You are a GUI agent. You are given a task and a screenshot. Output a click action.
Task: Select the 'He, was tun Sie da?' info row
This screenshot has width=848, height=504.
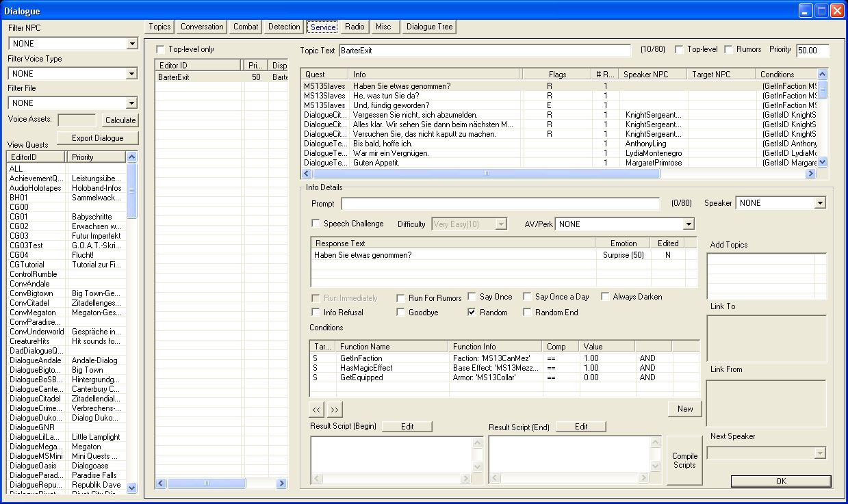pyautogui.click(x=560, y=96)
